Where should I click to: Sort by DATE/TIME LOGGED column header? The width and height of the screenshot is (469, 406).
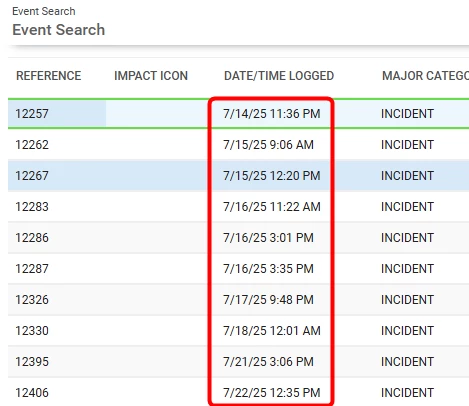(x=279, y=76)
